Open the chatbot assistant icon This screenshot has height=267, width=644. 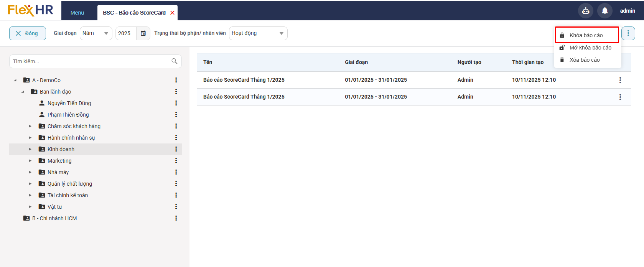[x=585, y=11]
